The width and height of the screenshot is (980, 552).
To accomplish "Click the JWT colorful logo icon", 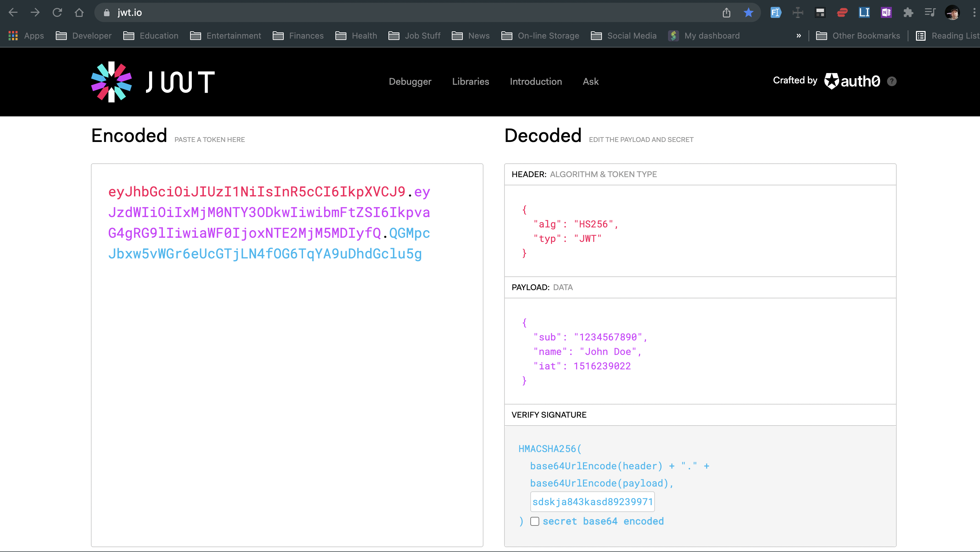I will point(111,81).
